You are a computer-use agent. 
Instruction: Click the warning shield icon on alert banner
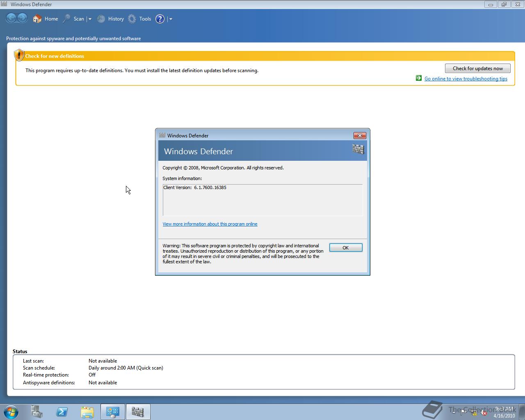pyautogui.click(x=19, y=55)
